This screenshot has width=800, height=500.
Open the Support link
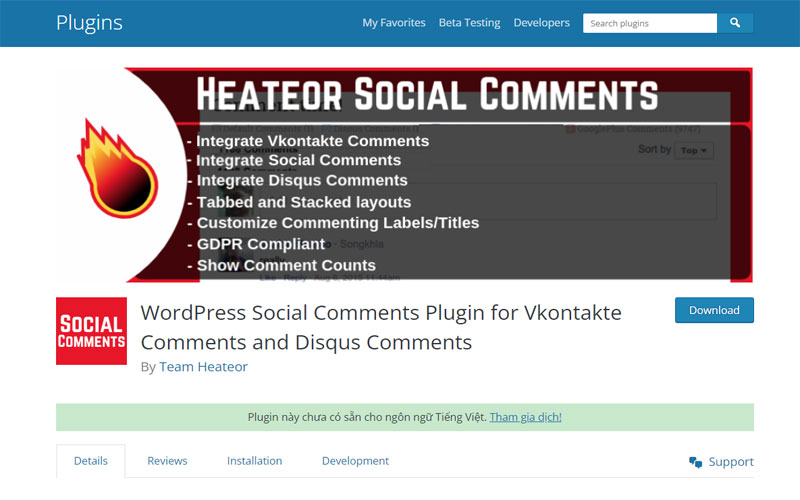[731, 462]
